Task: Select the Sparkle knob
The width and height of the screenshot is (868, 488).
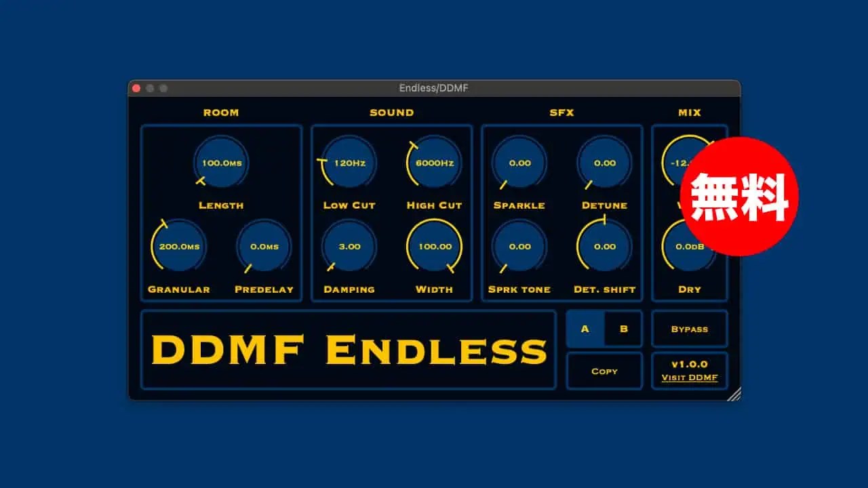Action: 519,163
